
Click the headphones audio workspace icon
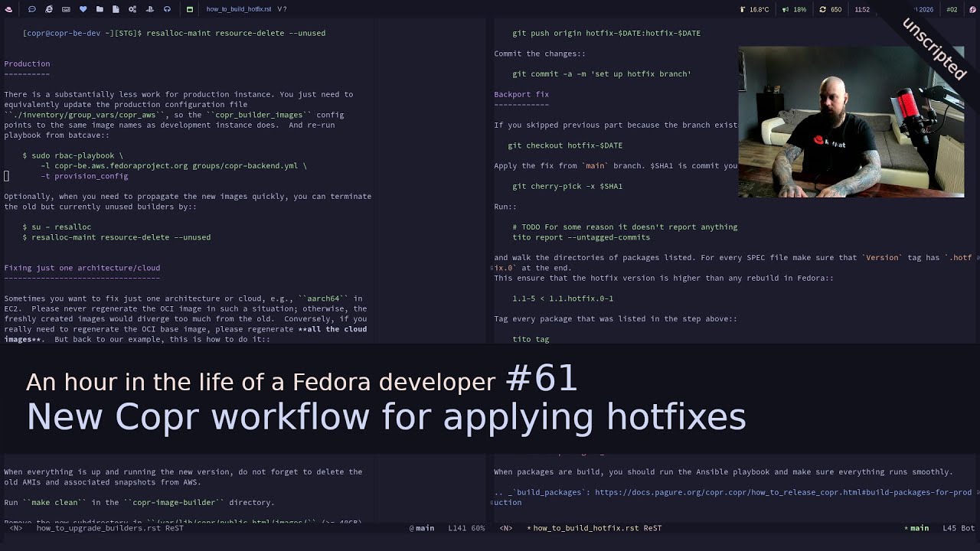pyautogui.click(x=167, y=9)
